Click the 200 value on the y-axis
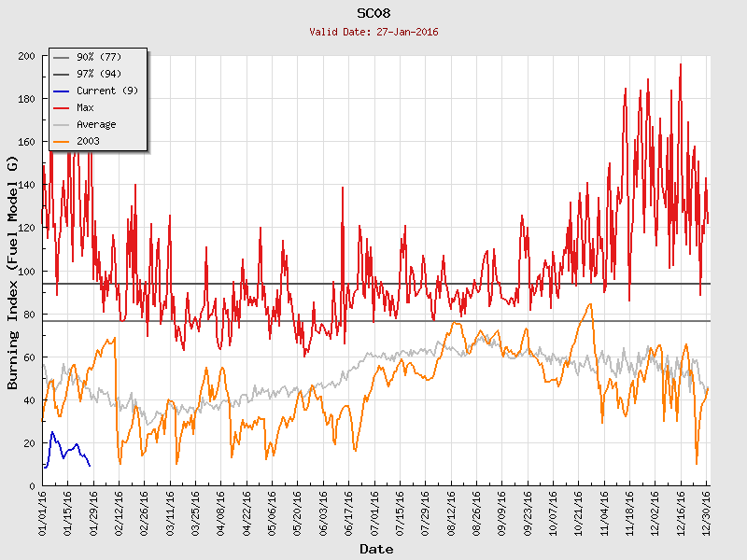747x560 pixels. pyautogui.click(x=26, y=56)
